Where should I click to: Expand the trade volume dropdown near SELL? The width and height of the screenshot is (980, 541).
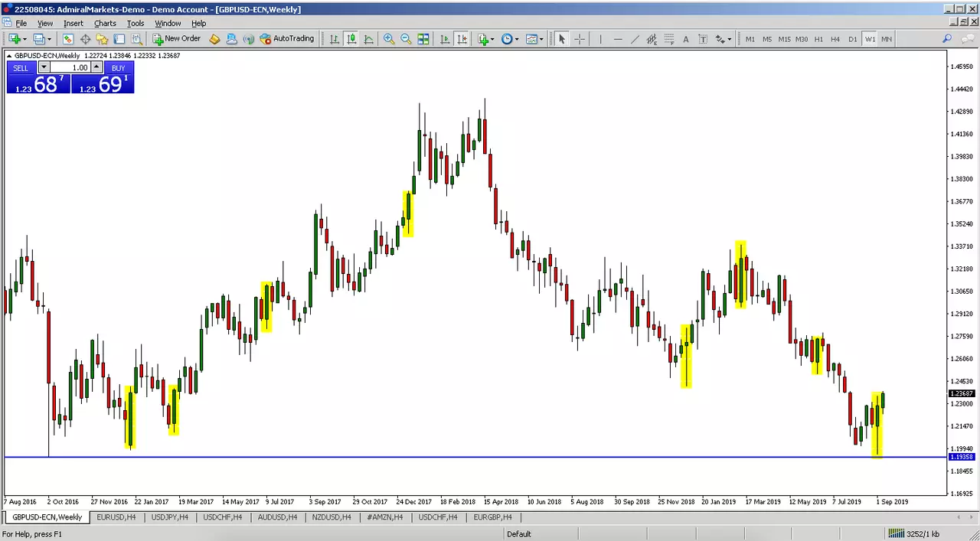tap(44, 67)
